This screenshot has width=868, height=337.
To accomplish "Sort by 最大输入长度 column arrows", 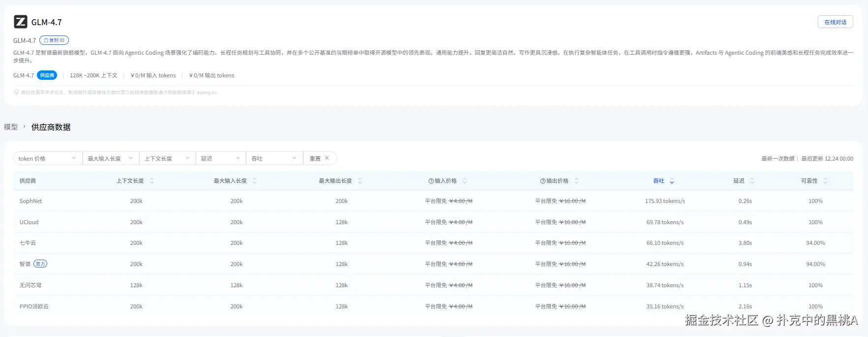I will [254, 181].
